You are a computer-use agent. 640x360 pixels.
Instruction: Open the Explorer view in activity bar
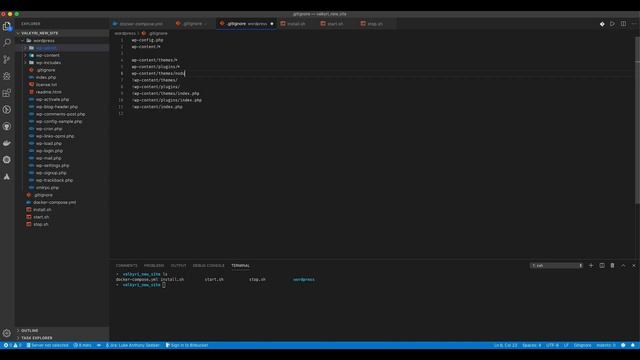tap(7, 27)
